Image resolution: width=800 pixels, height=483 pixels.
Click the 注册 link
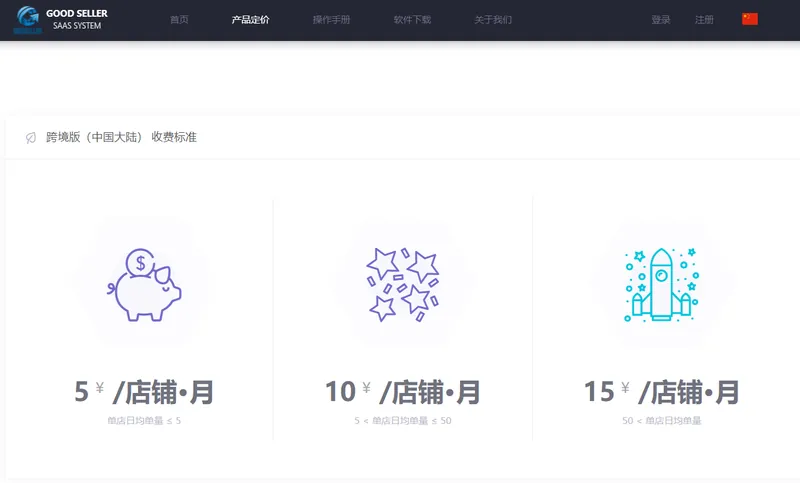[704, 20]
